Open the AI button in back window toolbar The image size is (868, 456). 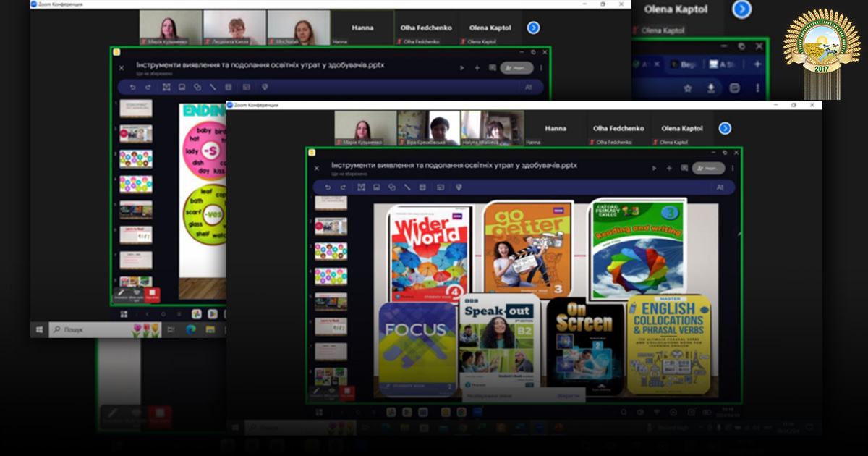click(x=528, y=88)
